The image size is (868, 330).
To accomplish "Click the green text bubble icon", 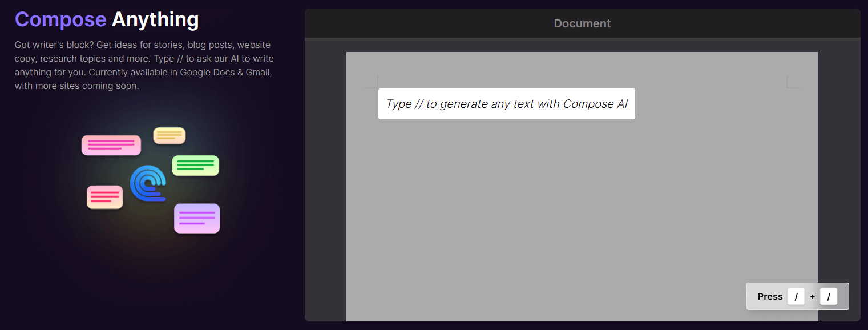I will (x=195, y=165).
